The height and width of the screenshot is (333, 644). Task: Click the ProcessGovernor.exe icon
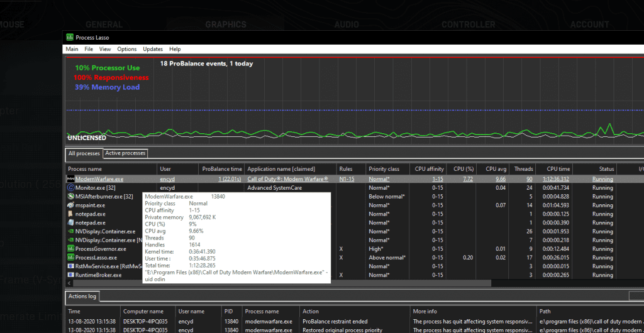[70, 249]
